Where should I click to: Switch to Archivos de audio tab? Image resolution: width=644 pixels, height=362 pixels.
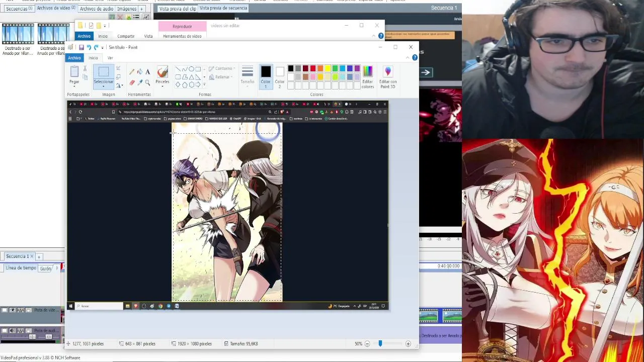click(x=97, y=9)
